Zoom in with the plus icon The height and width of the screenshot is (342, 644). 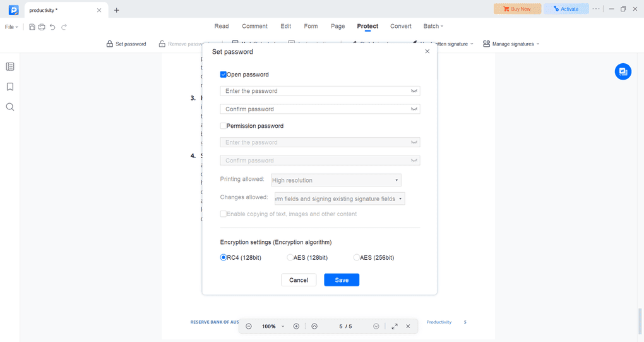click(x=296, y=326)
